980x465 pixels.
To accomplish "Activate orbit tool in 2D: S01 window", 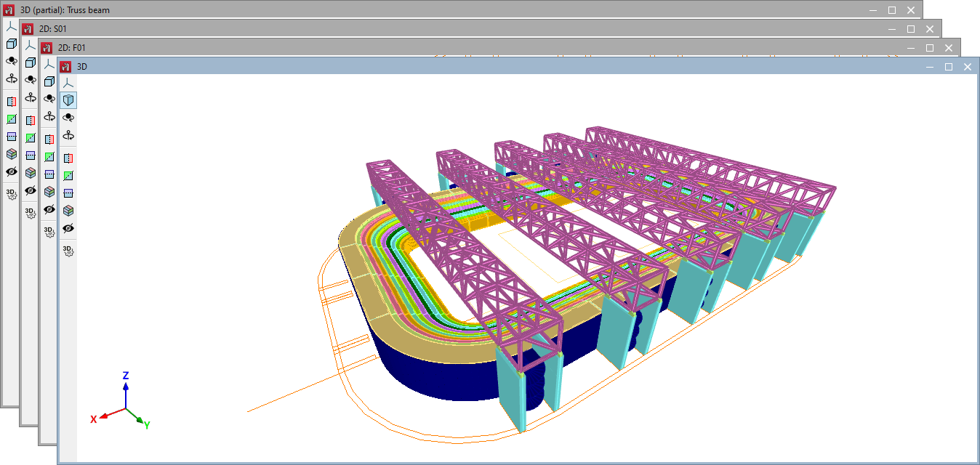I will tap(31, 79).
